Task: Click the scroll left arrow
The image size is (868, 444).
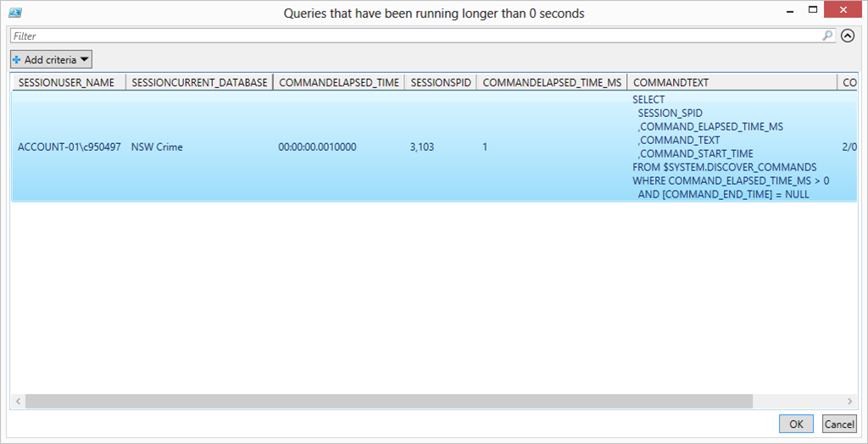Action: coord(18,401)
